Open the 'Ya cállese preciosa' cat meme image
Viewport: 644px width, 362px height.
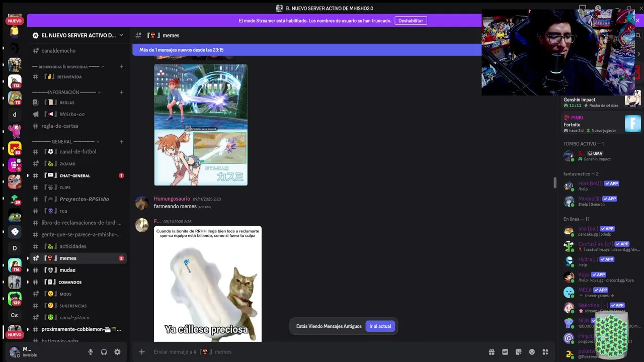[208, 284]
